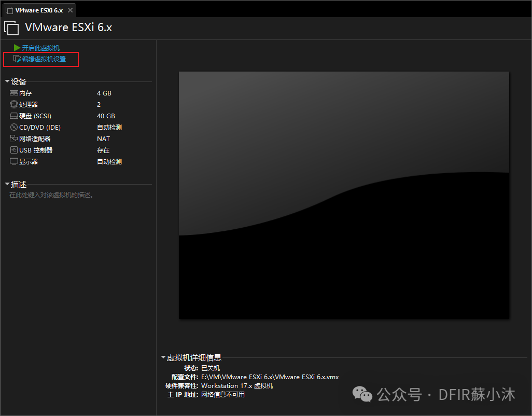
Task: Click the description field to enter text
Action: (x=51, y=195)
